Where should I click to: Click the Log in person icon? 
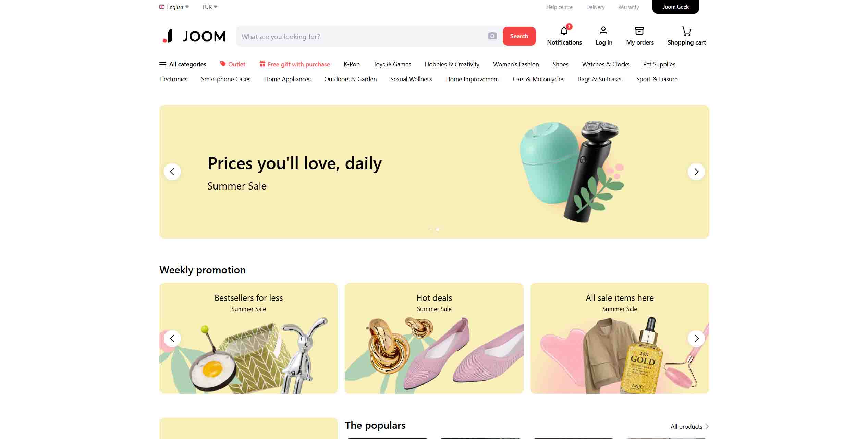click(603, 31)
